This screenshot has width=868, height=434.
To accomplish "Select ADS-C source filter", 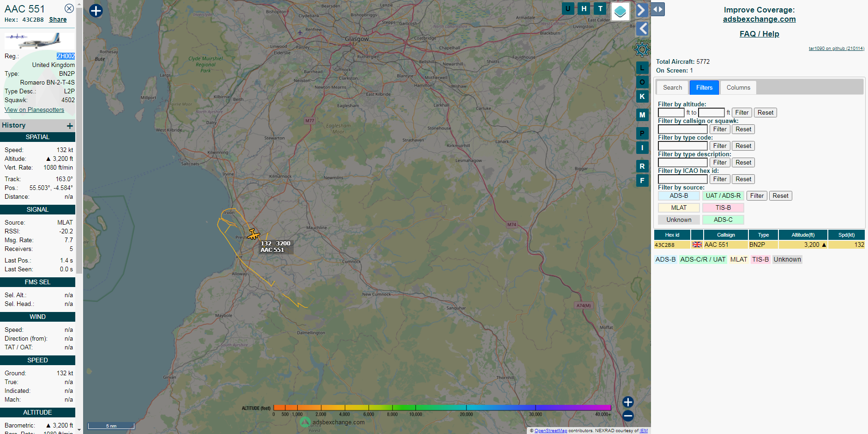I will (x=723, y=220).
